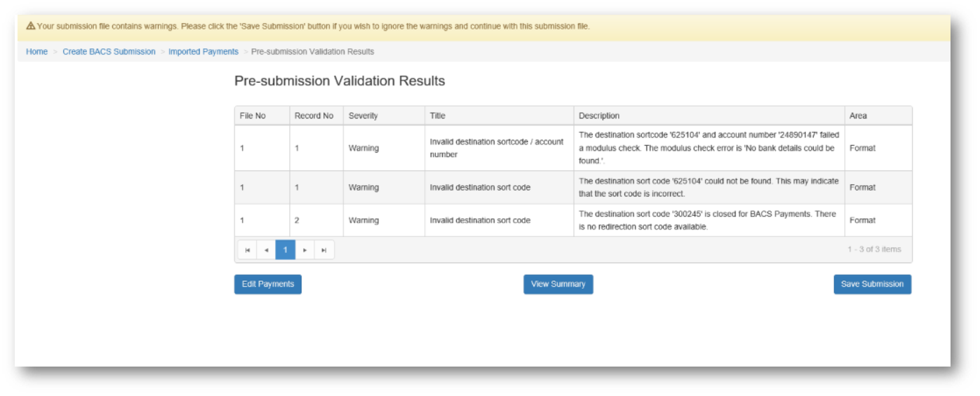Select the row about closed sort code '300245'
Screen dimensions: 980x396
click(708, 220)
